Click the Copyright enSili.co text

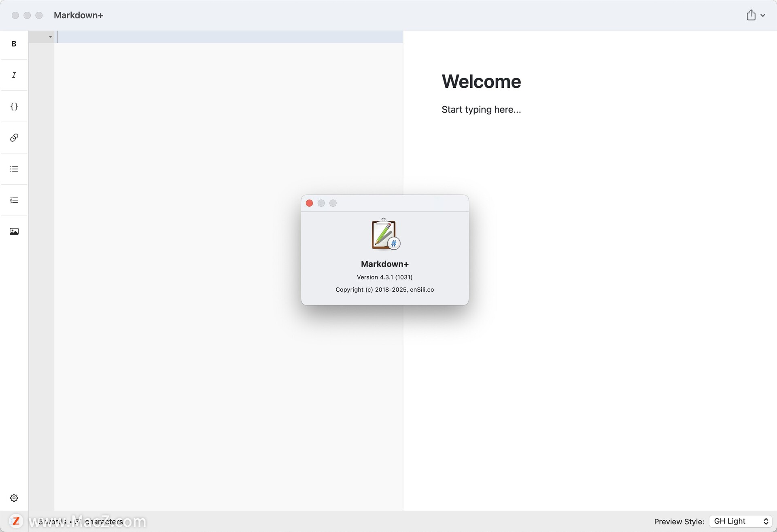[384, 290]
